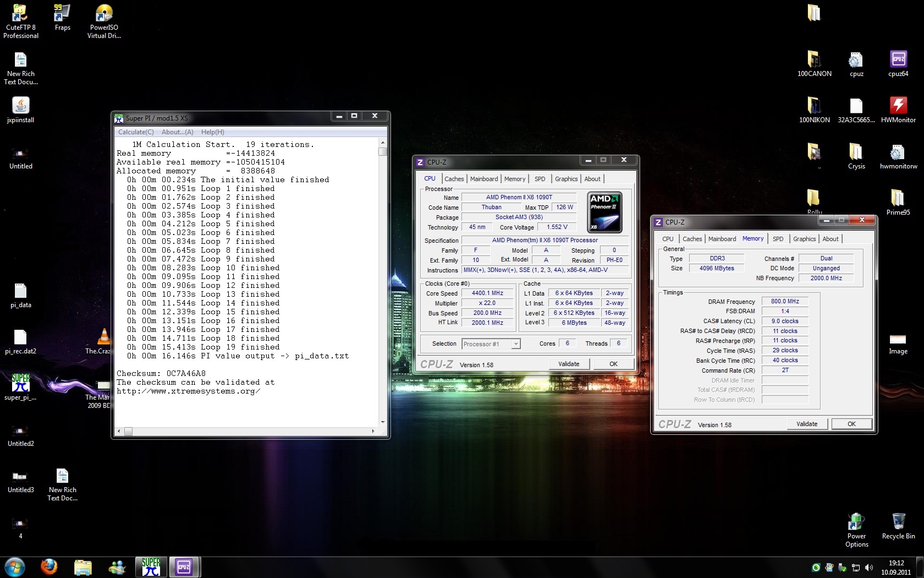Launch super_pi desktop shortcut
Screen dimensions: 924x578
coord(20,386)
